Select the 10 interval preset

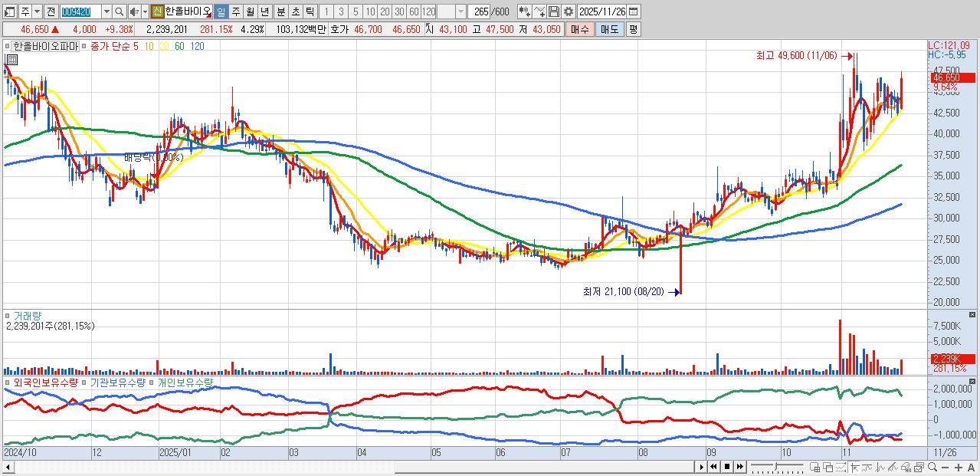point(370,11)
